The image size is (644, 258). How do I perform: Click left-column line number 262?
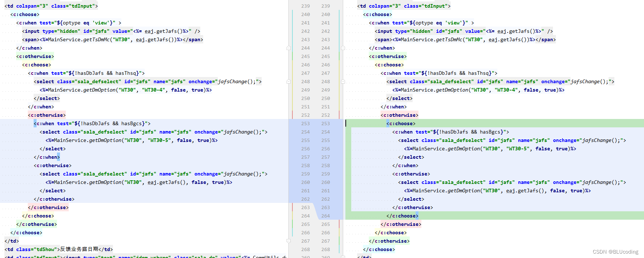click(306, 199)
